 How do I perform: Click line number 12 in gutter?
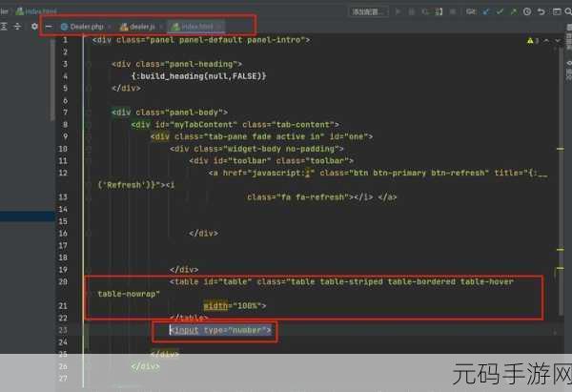(x=63, y=173)
